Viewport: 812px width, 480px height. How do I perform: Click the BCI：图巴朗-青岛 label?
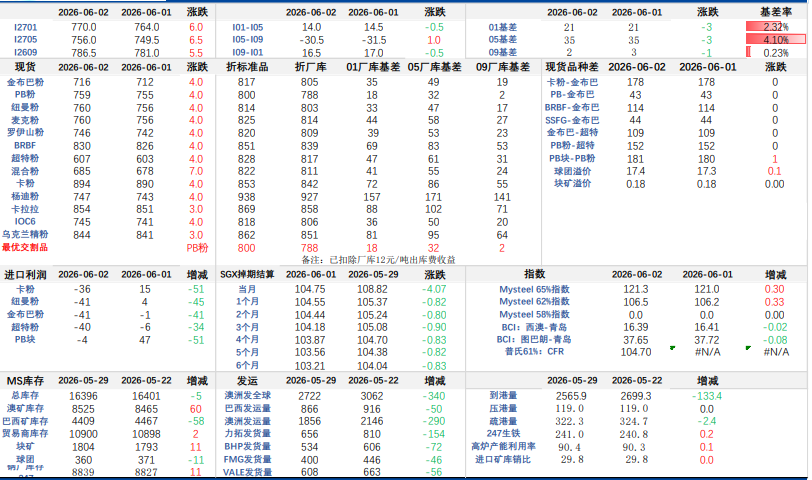click(x=534, y=340)
